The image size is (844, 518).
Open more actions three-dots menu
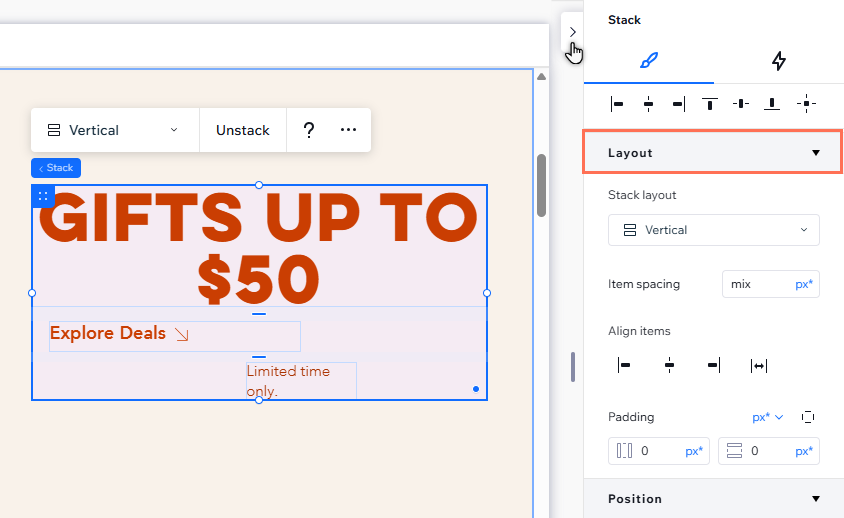[x=348, y=130]
